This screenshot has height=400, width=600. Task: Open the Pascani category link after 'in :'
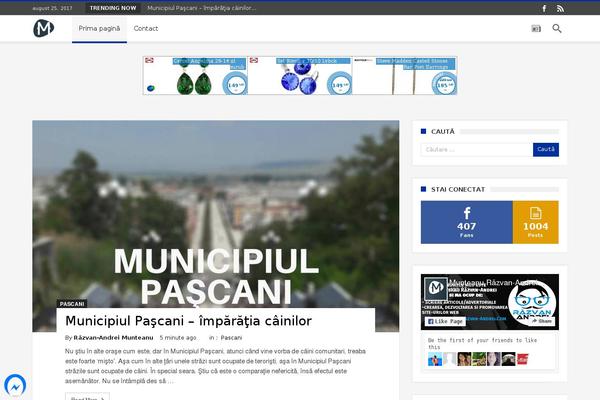(x=232, y=338)
